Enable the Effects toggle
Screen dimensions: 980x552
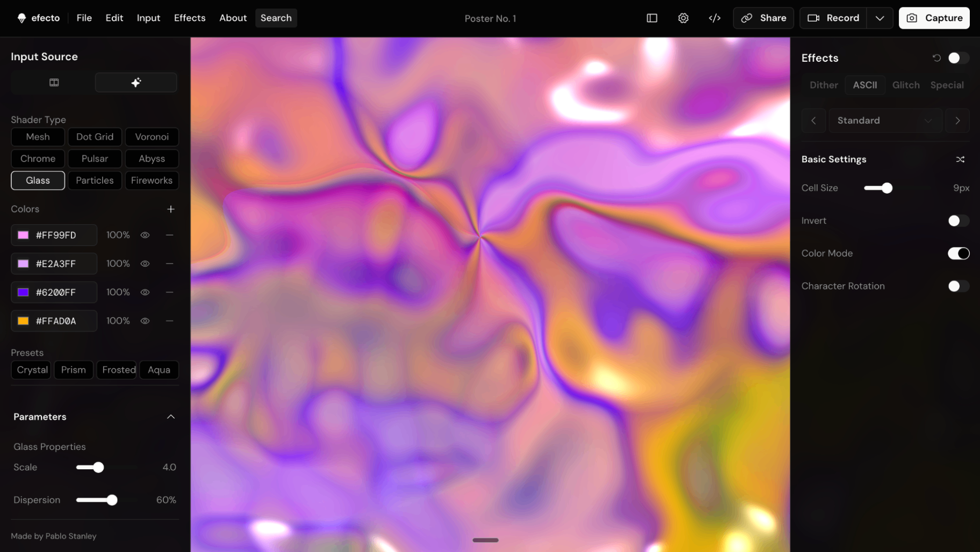coord(959,58)
